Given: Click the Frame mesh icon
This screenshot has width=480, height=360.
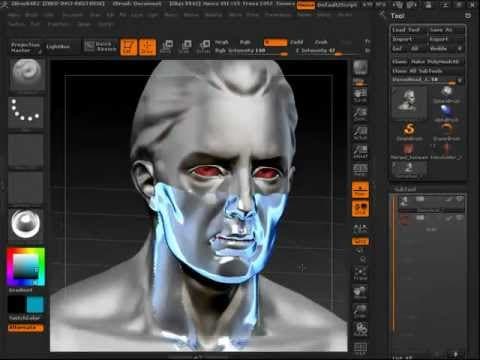Looking at the screenshot, I should (360, 273).
